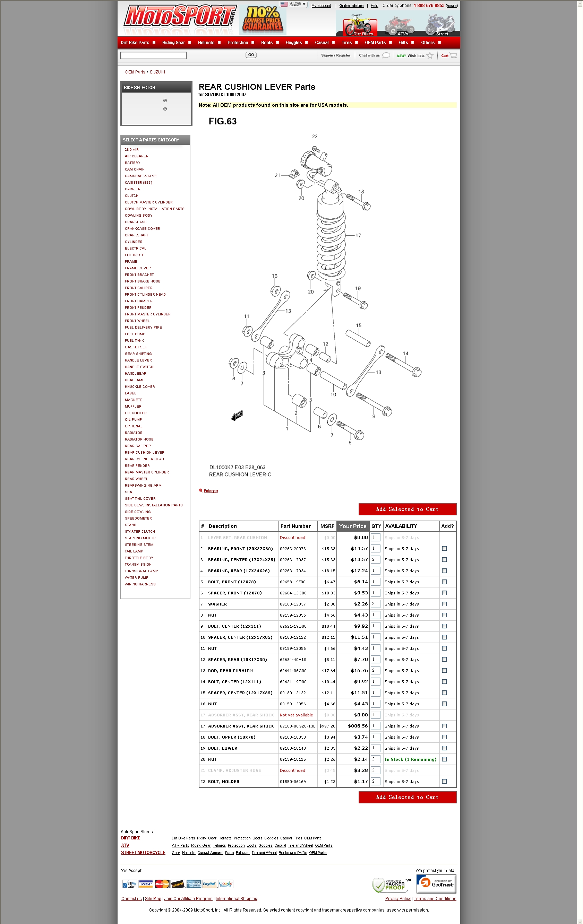
Task: Click the Discover payment icon
Action: coord(178,884)
